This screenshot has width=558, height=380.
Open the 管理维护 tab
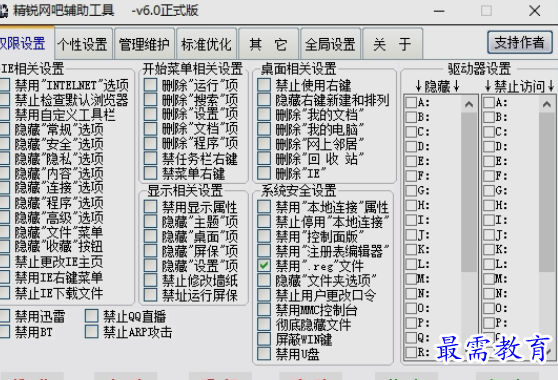pyautogui.click(x=144, y=44)
